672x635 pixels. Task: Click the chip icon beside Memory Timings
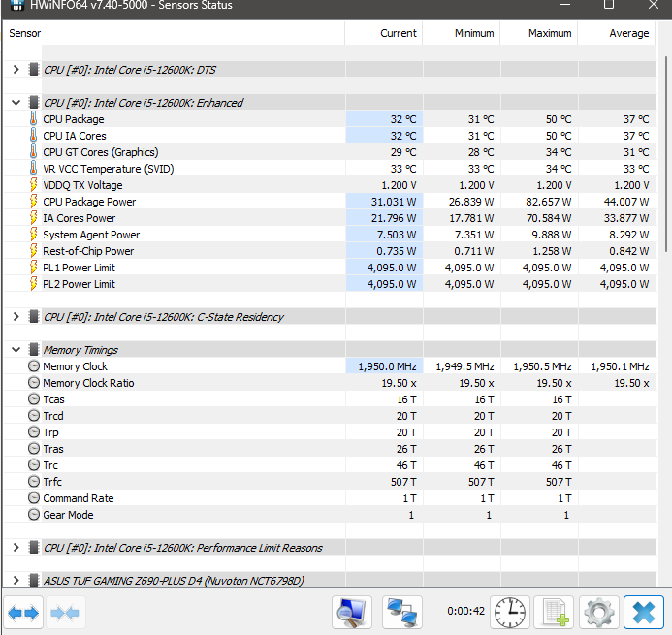coord(33,350)
